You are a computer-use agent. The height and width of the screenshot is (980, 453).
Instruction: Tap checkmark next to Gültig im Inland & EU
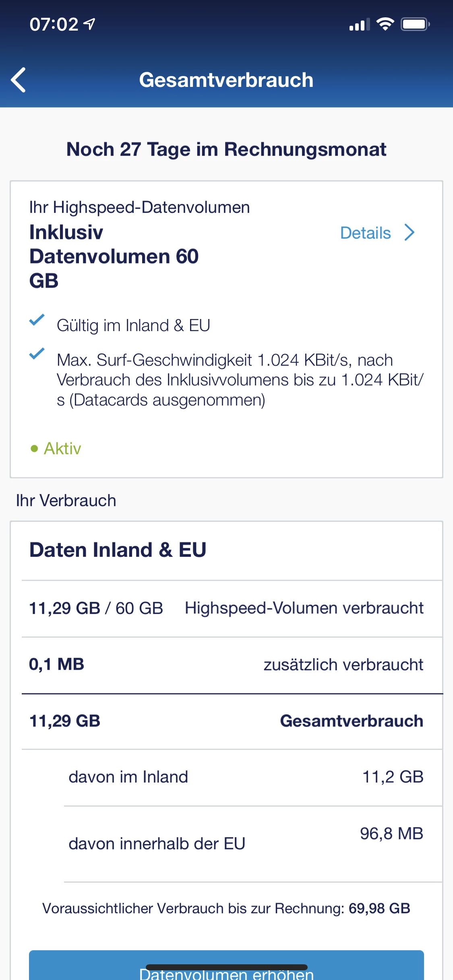[37, 320]
